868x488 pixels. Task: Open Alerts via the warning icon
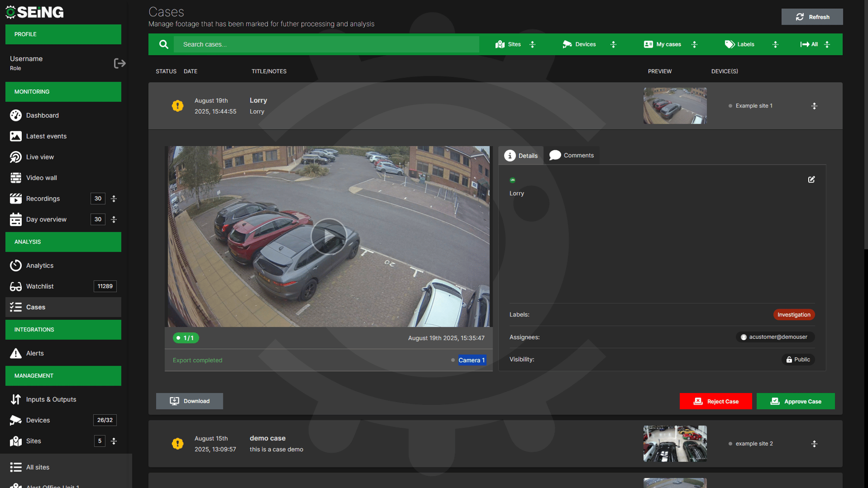coord(16,353)
